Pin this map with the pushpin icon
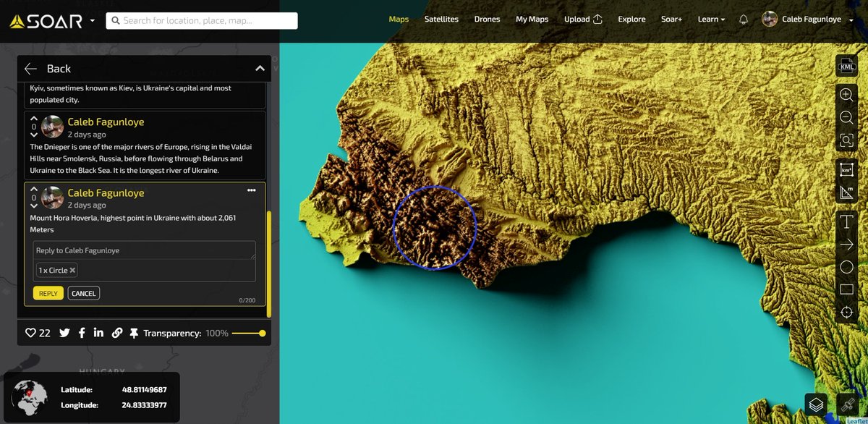 click(134, 334)
